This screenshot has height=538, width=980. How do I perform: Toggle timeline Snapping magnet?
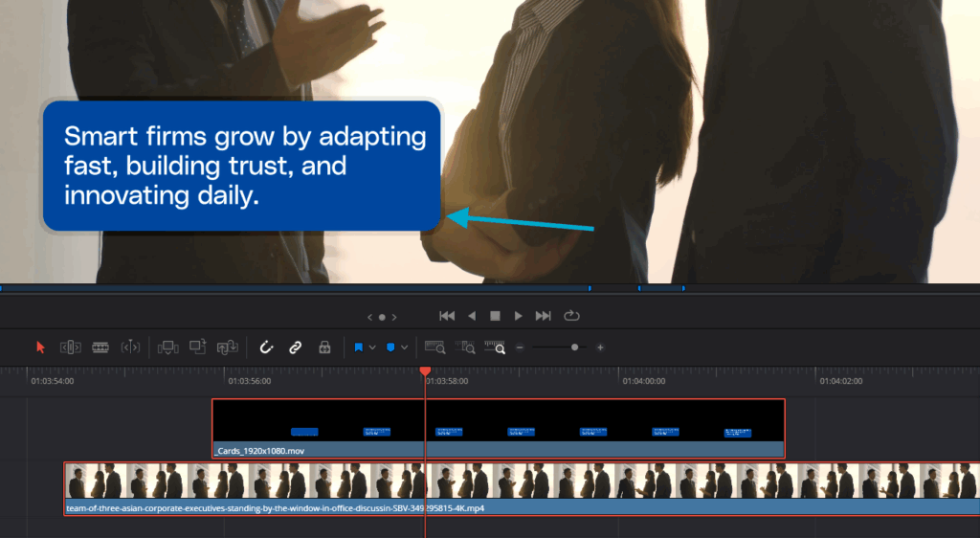click(x=266, y=347)
